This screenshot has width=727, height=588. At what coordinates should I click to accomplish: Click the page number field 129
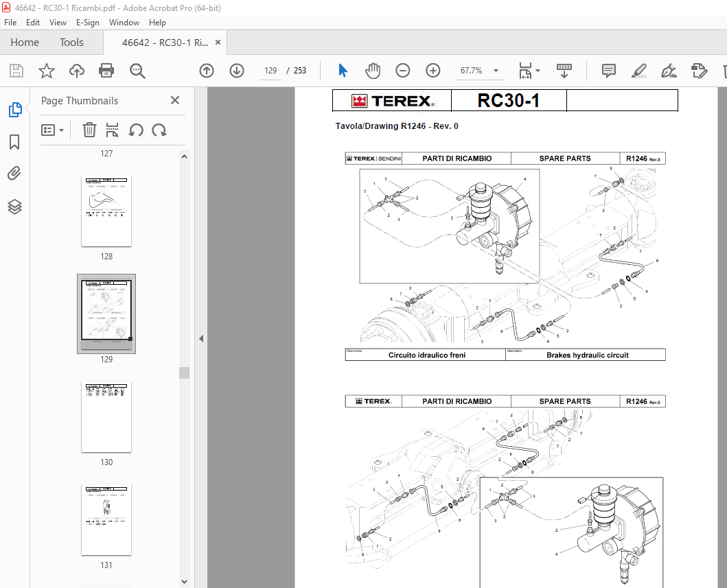pyautogui.click(x=270, y=71)
